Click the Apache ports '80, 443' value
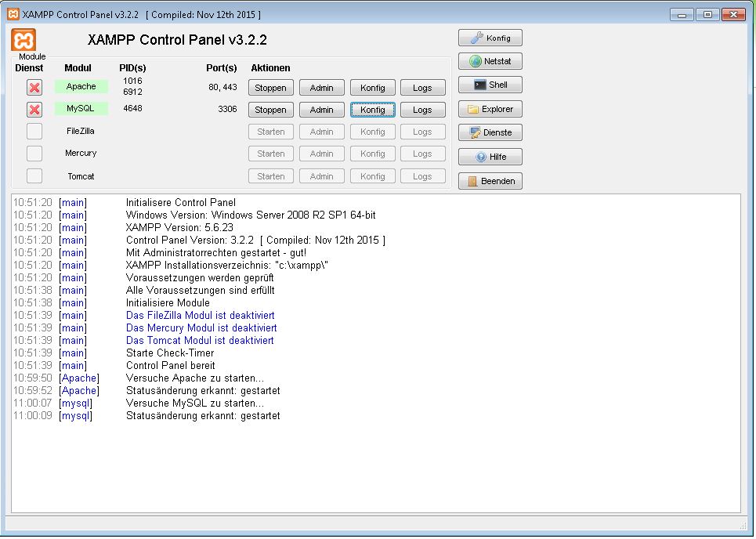The width and height of the screenshot is (756, 539). coord(222,87)
